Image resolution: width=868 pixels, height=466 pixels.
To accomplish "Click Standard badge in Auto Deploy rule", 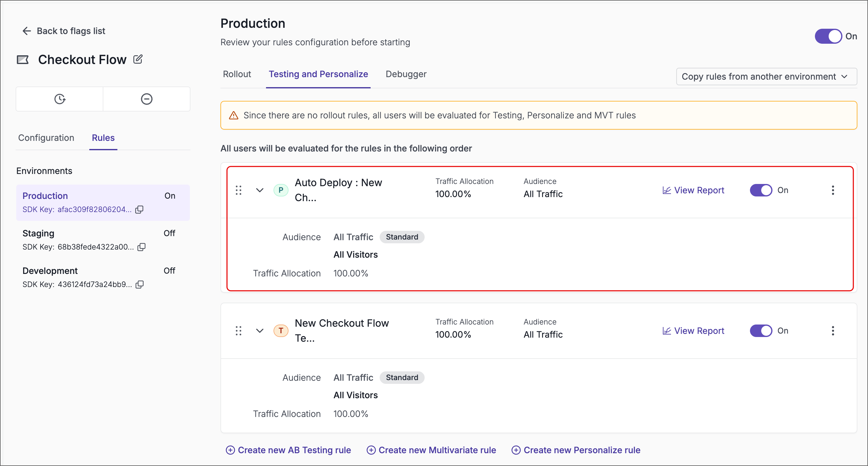I will click(402, 237).
